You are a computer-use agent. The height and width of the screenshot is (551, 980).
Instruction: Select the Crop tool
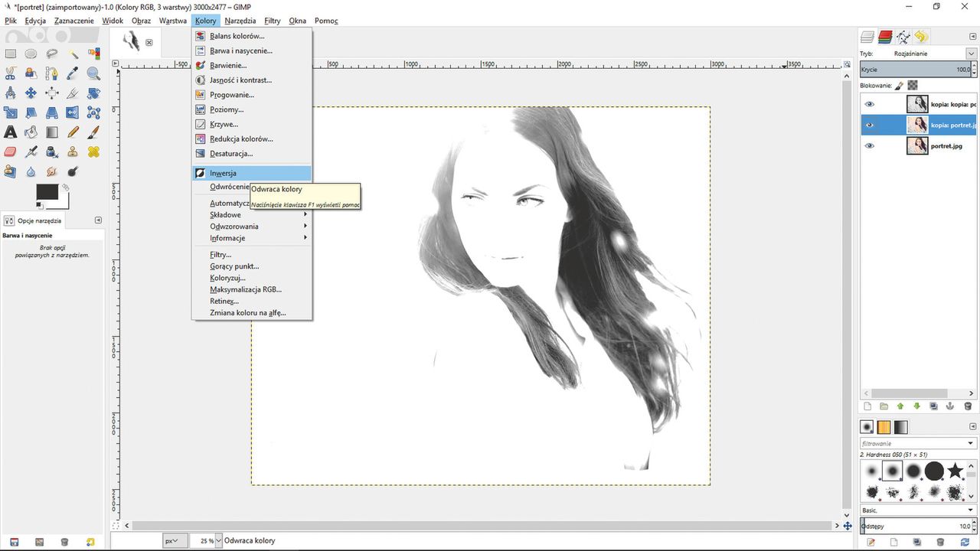point(73,93)
